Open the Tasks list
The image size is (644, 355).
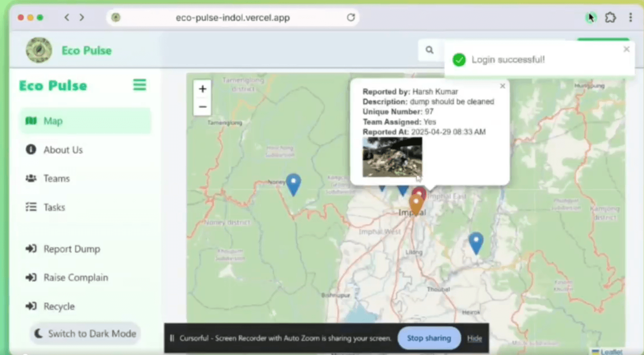(54, 207)
